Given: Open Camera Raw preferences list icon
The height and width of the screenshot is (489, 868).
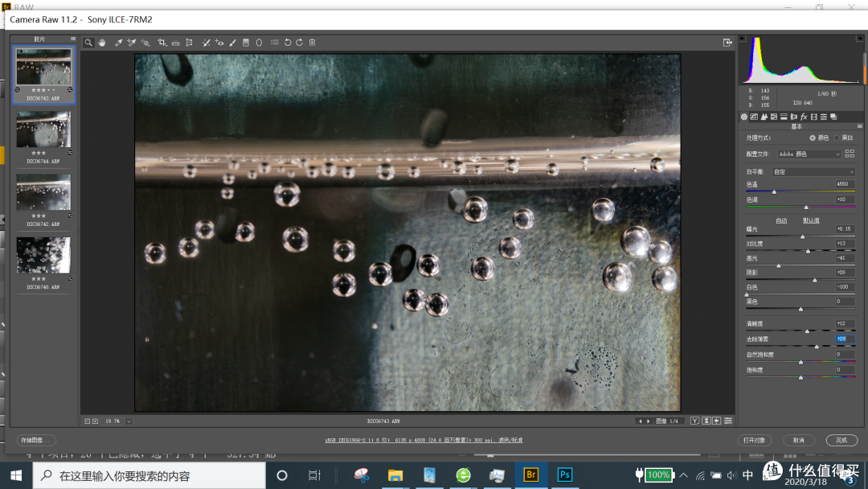Looking at the screenshot, I should pos(275,42).
